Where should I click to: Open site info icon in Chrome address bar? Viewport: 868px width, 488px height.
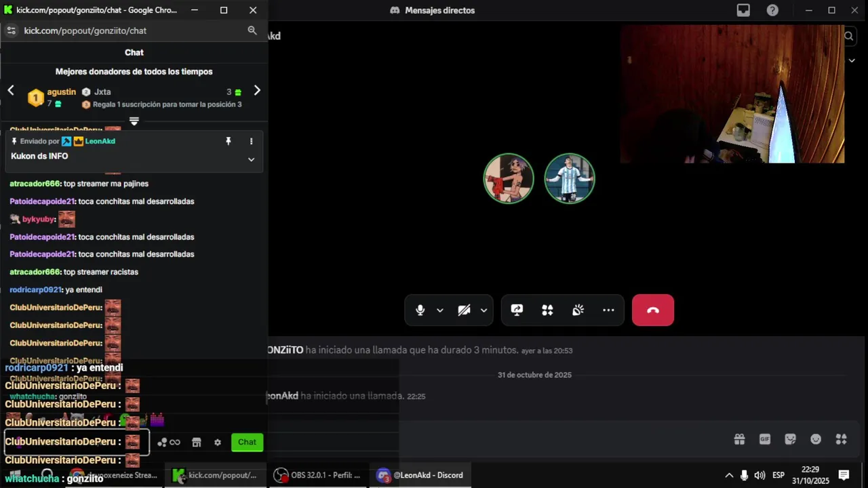[x=11, y=30]
